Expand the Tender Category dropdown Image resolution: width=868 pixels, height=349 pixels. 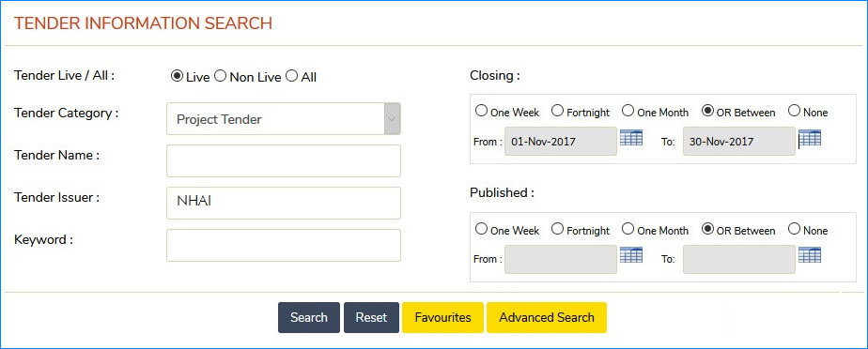(x=284, y=119)
